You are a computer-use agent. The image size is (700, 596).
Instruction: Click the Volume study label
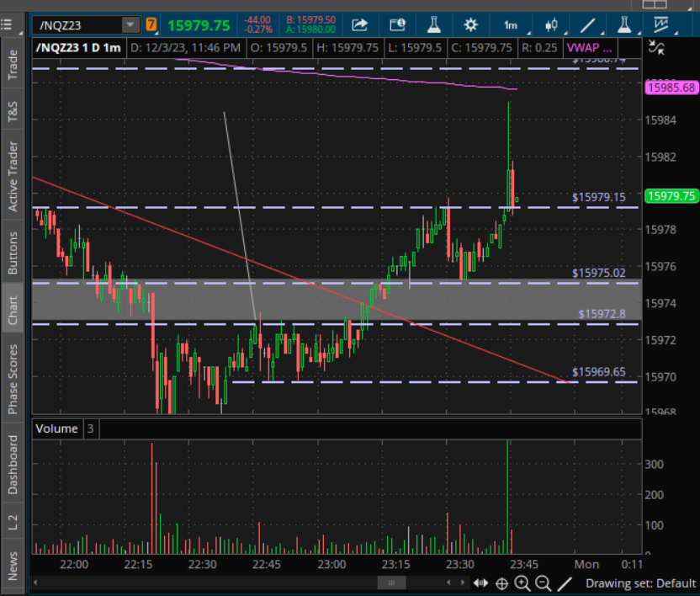click(56, 428)
